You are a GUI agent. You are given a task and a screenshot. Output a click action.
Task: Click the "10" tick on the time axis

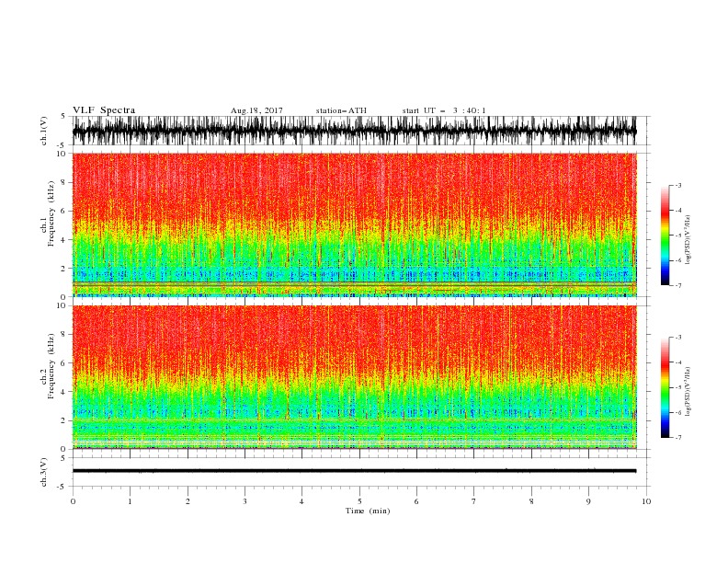point(646,501)
